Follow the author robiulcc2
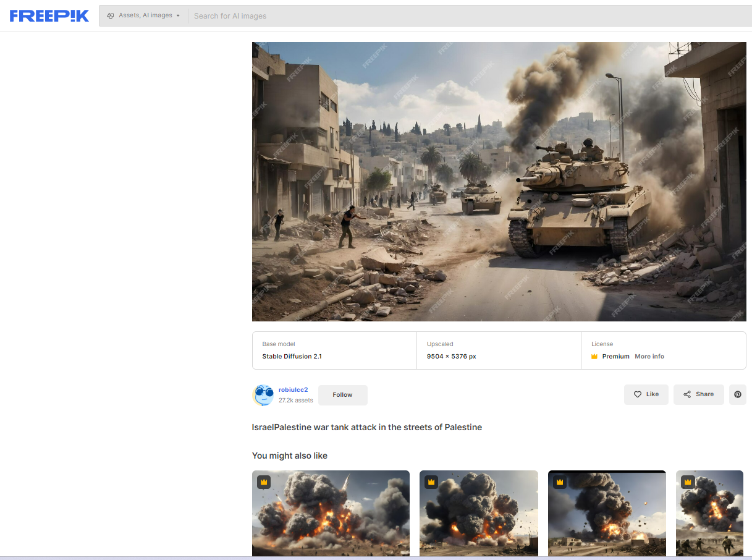This screenshot has height=560, width=752. (x=342, y=395)
